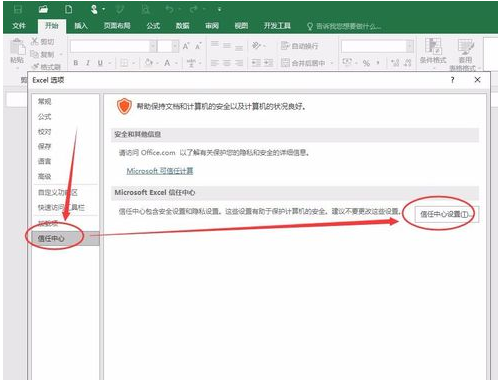Click the Decrease Font Size icon
The width and height of the screenshot is (498, 380).
tap(198, 46)
